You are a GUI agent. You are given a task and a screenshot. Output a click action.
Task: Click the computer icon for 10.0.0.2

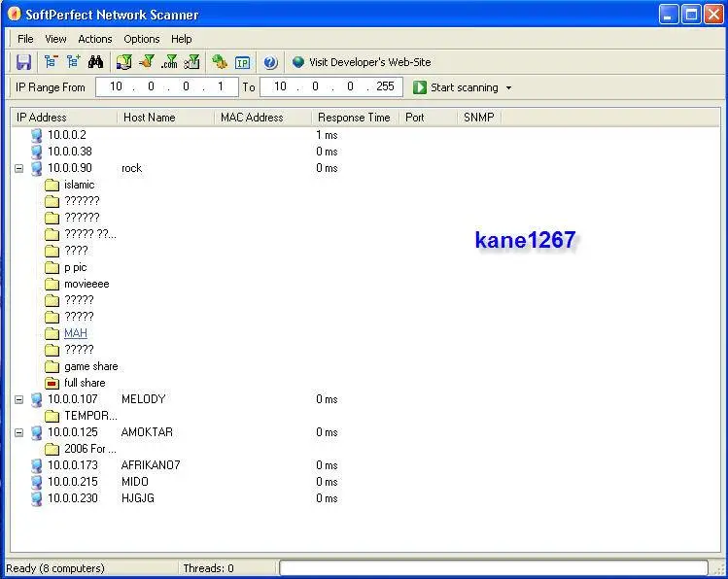(x=36, y=135)
